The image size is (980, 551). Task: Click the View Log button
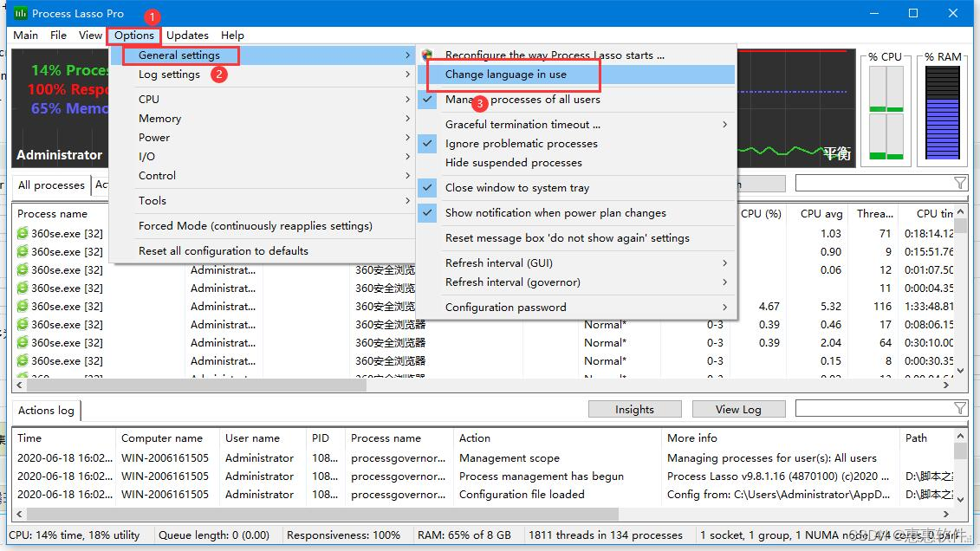[738, 409]
